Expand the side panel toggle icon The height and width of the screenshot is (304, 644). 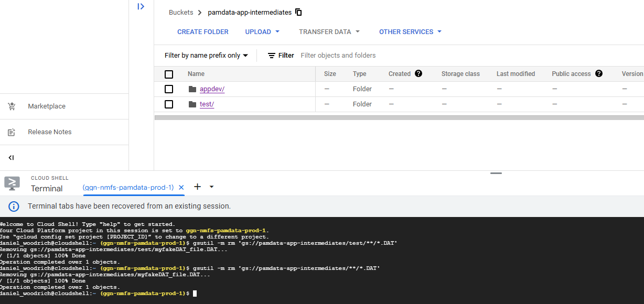tap(141, 7)
